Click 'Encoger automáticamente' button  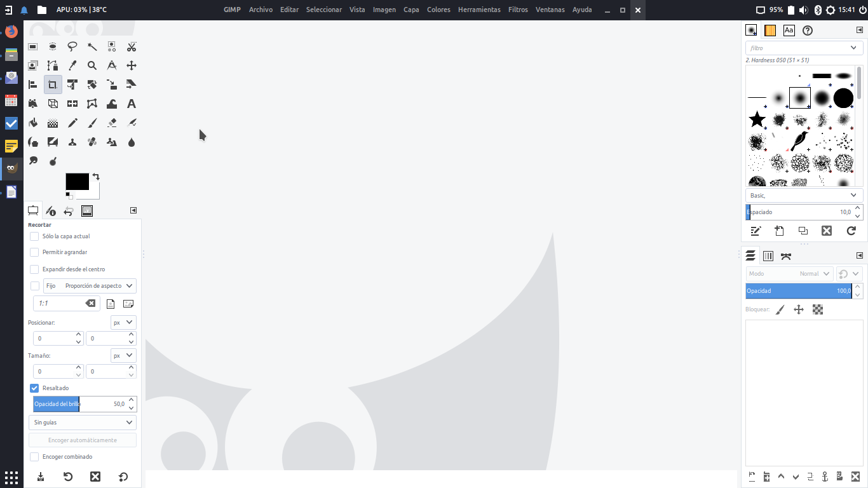coord(83,440)
